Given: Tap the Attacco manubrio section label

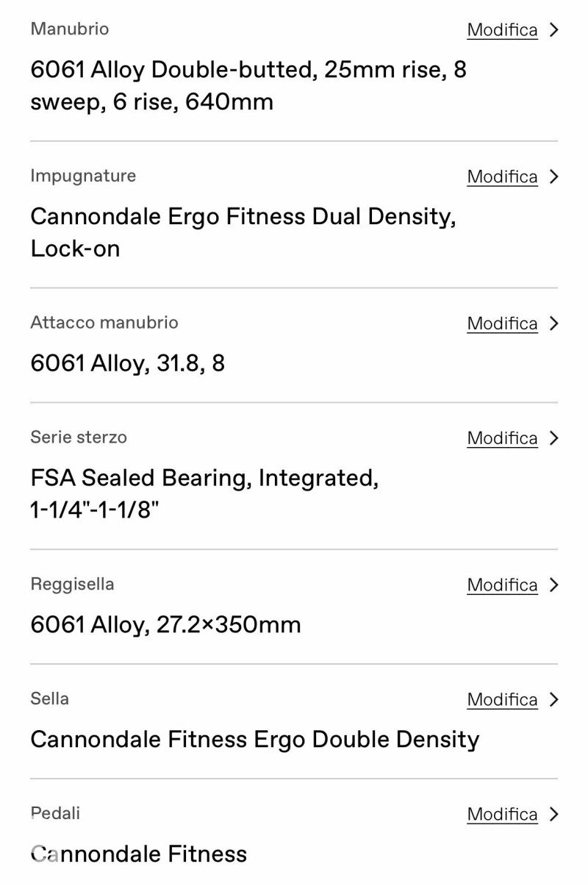Looking at the screenshot, I should coord(104,323).
